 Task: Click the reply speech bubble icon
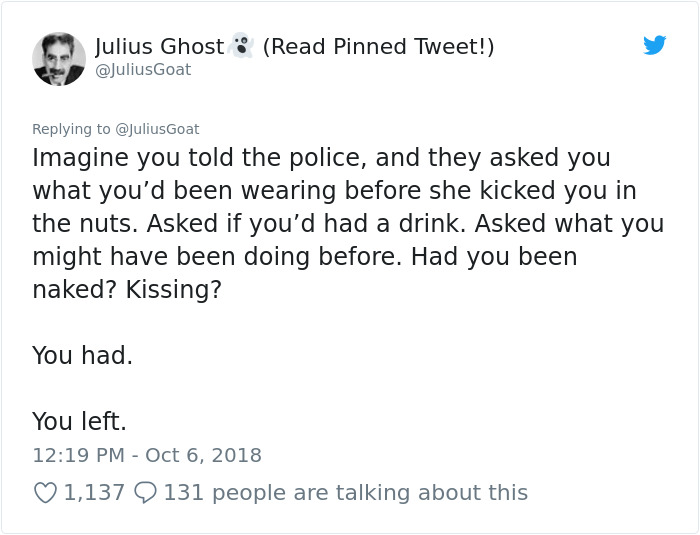(145, 492)
